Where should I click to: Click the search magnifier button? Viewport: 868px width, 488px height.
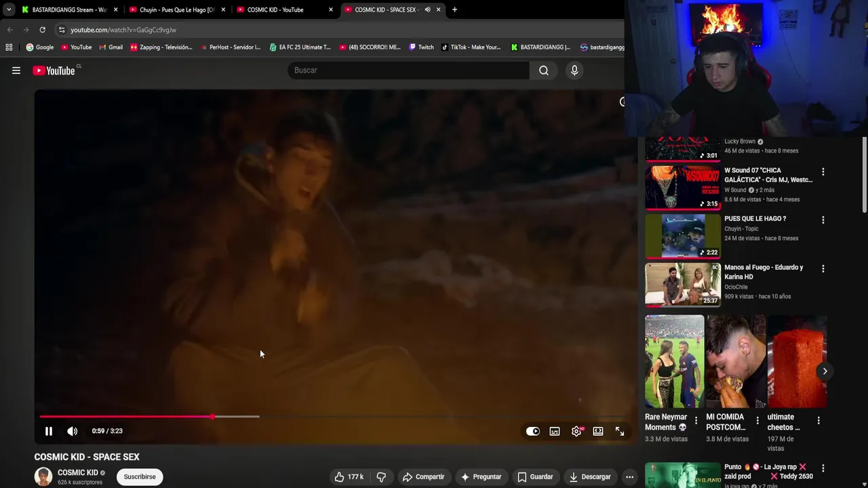tap(544, 70)
